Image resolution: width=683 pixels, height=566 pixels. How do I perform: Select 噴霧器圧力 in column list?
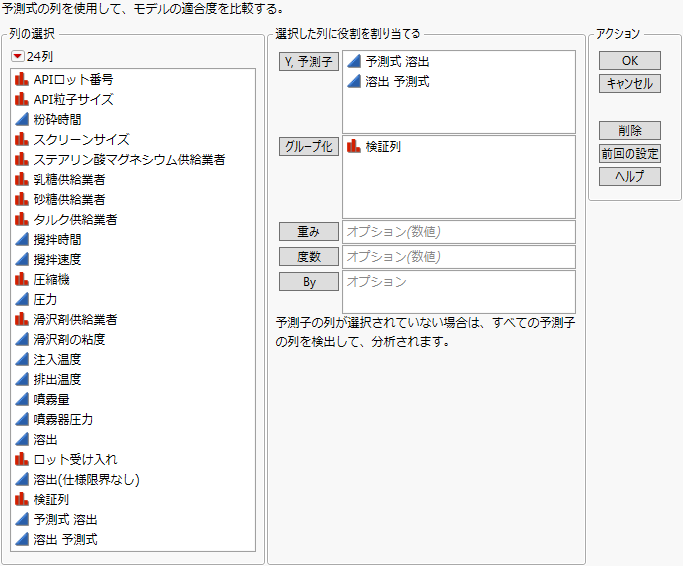63,420
